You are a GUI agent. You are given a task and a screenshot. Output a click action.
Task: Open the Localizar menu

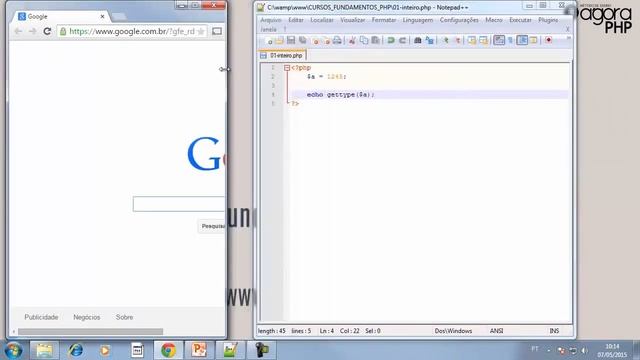pyautogui.click(x=322, y=20)
